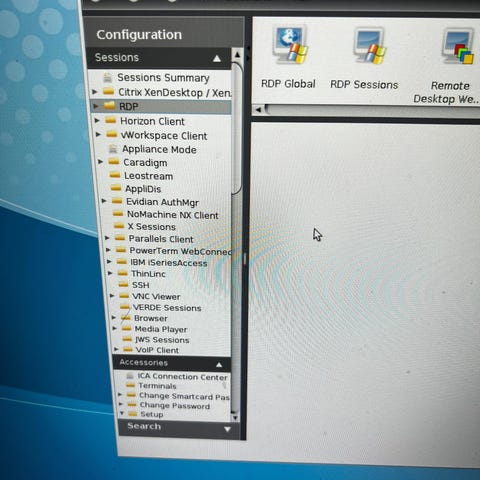This screenshot has width=480, height=480.
Task: Expand the RDP tree node arrow
Action: pos(96,106)
